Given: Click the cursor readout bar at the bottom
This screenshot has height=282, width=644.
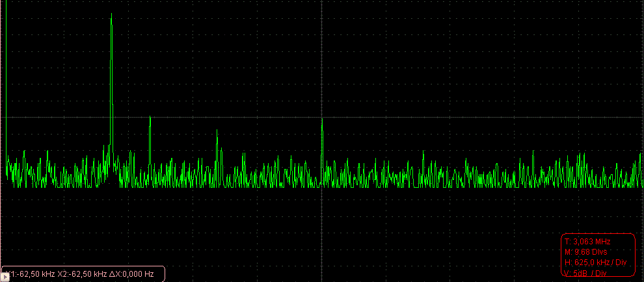Looking at the screenshot, I should pos(83,274).
